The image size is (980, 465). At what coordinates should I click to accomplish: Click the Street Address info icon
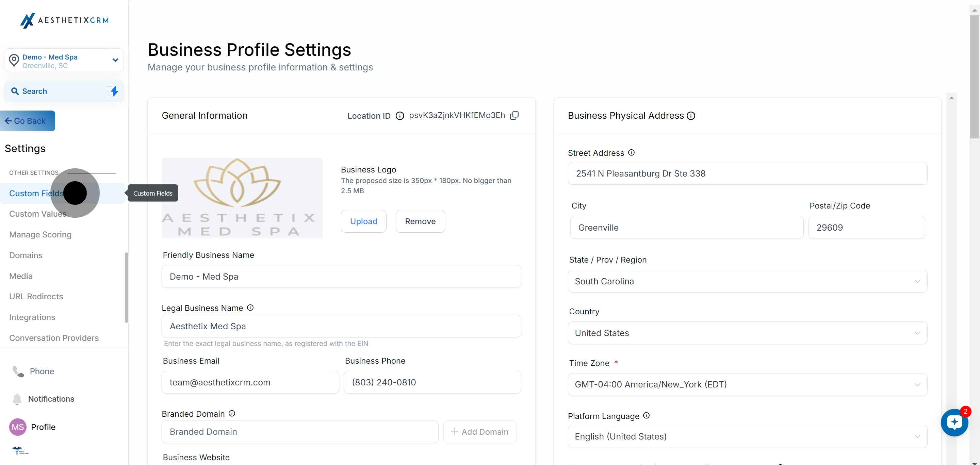click(x=632, y=152)
